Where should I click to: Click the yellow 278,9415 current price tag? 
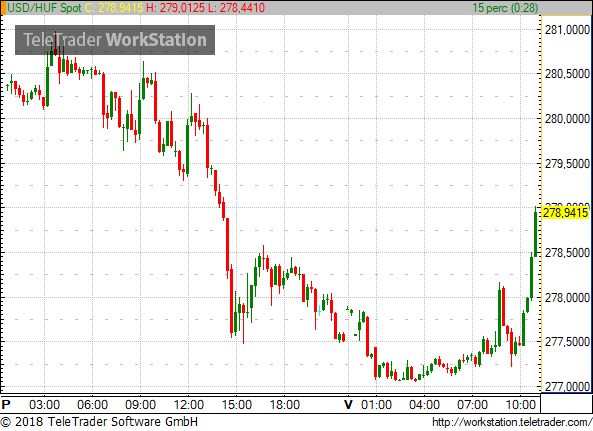(565, 213)
